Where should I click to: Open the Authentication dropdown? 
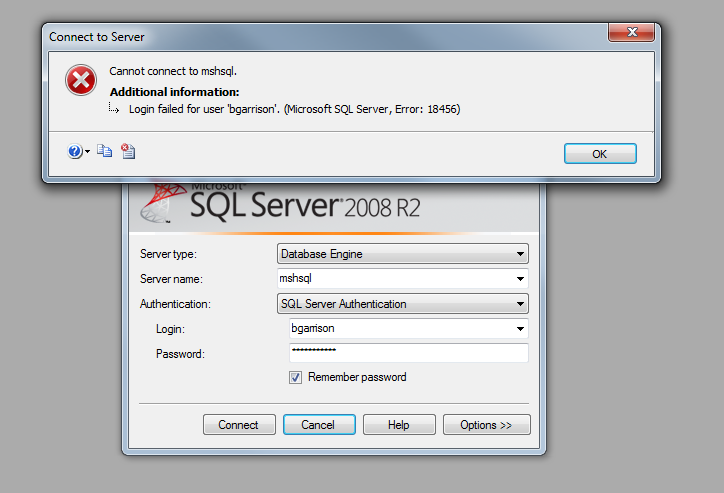point(403,304)
